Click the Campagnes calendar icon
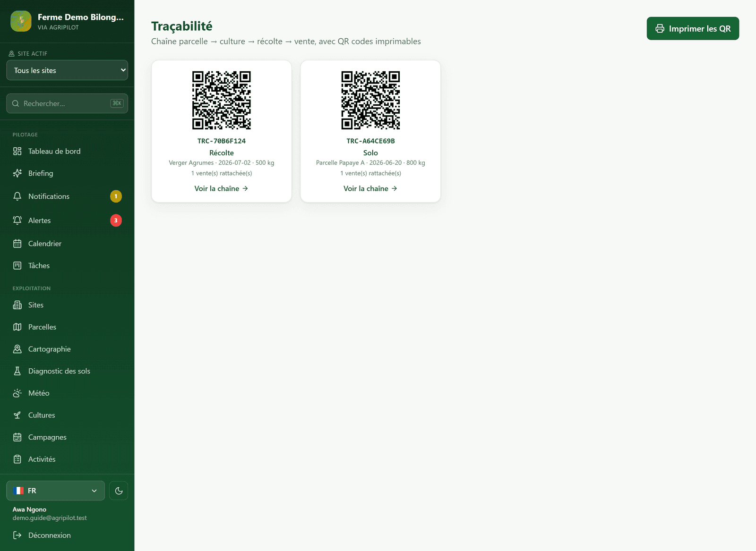 pyautogui.click(x=17, y=437)
